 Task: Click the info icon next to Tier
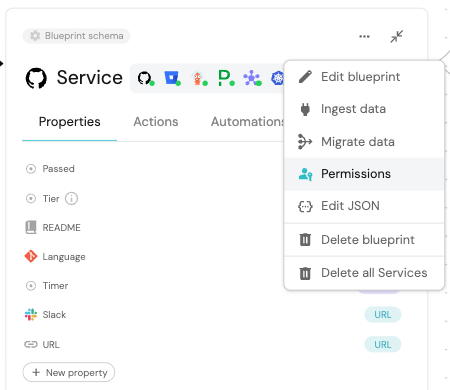click(x=71, y=199)
